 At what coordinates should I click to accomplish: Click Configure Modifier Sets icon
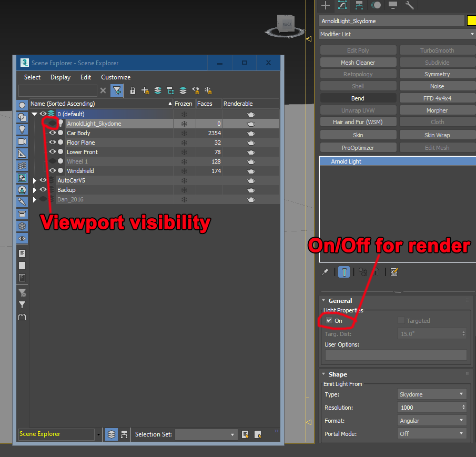coord(394,272)
